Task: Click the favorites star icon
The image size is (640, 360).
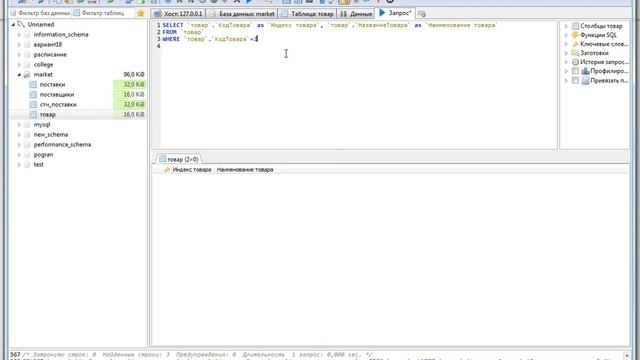Action: [140, 13]
